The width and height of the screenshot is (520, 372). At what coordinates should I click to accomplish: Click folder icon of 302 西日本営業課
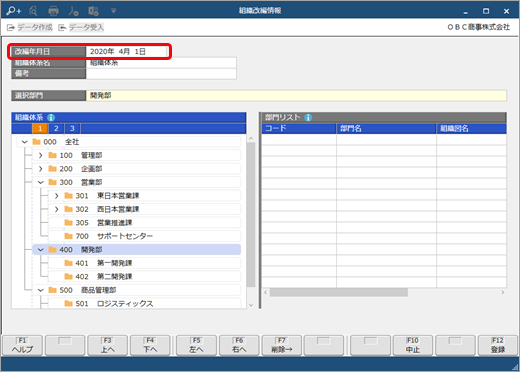[68, 209]
